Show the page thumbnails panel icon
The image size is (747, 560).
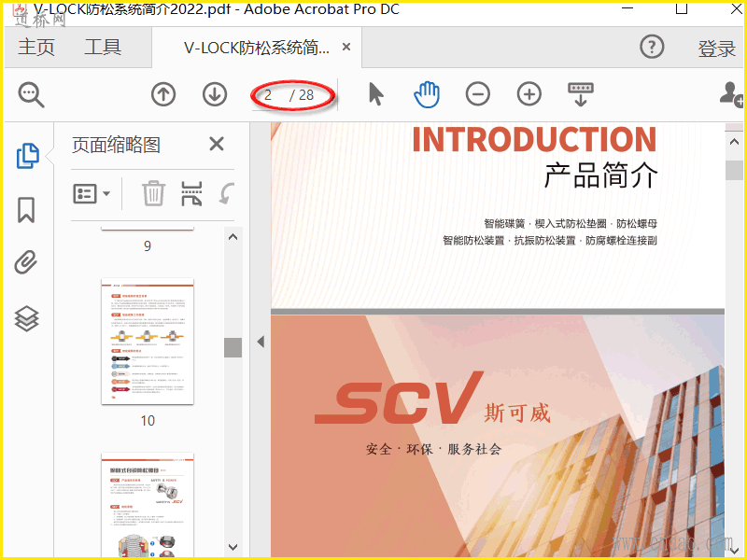tap(28, 156)
